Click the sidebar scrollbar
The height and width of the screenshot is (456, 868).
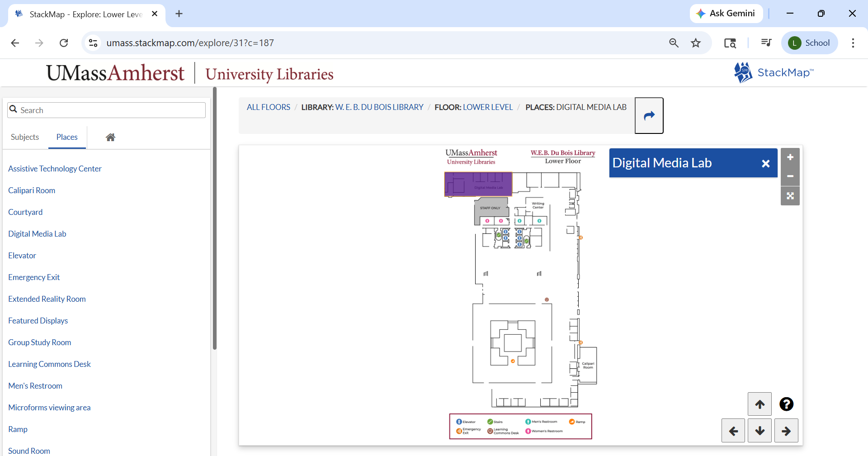214,217
